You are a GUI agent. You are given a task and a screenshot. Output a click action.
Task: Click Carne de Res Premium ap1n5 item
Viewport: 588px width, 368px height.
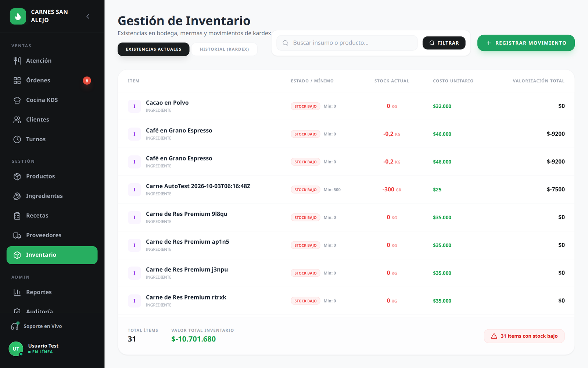coord(187,242)
